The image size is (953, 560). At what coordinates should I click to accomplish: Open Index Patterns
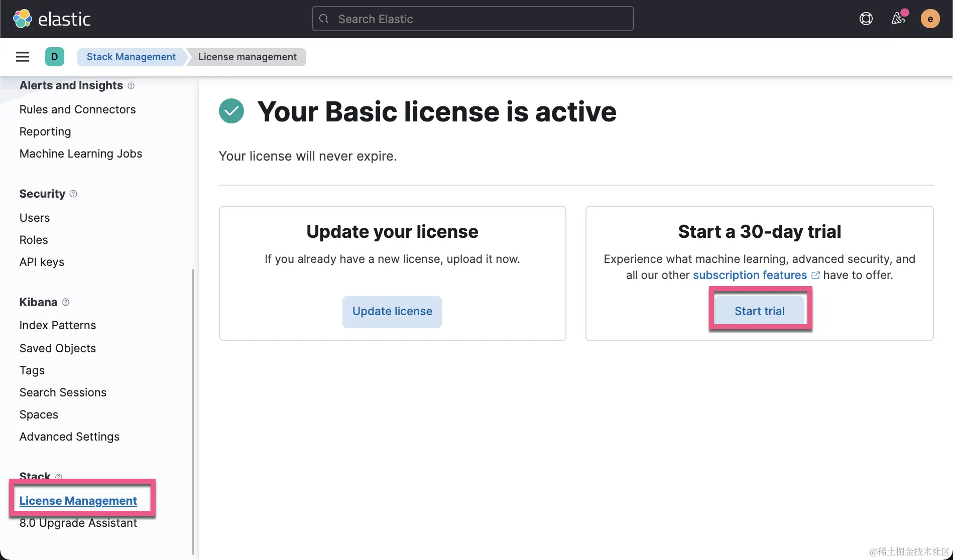(x=58, y=325)
